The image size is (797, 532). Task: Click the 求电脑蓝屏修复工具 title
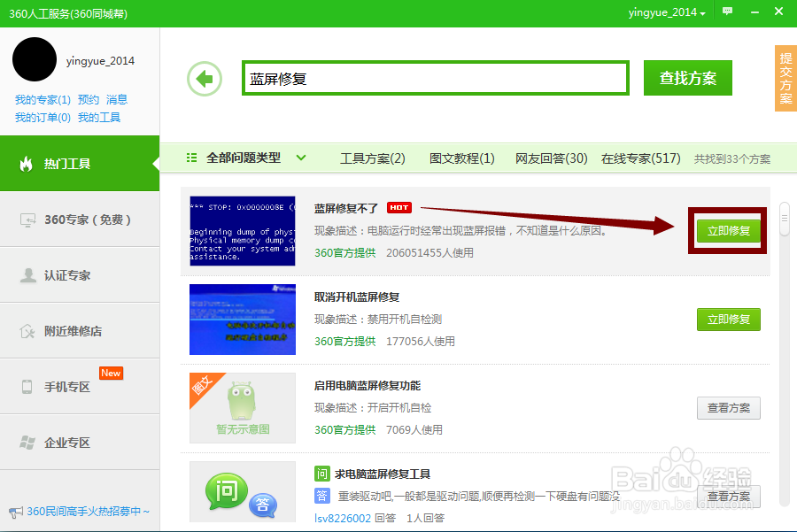[383, 474]
